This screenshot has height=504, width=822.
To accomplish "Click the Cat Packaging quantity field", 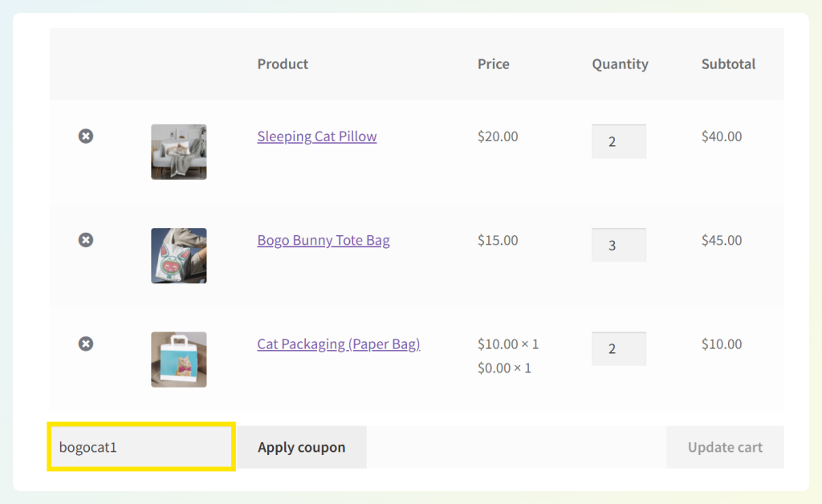I will pyautogui.click(x=619, y=348).
